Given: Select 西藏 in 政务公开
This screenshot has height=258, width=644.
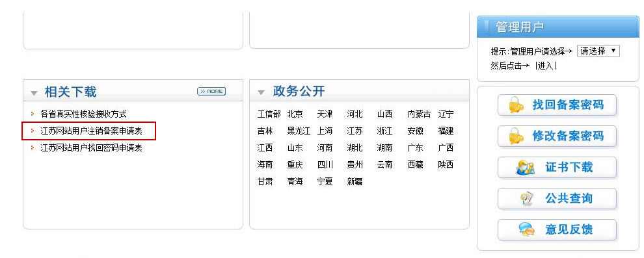Looking at the screenshot, I should pos(415,164).
